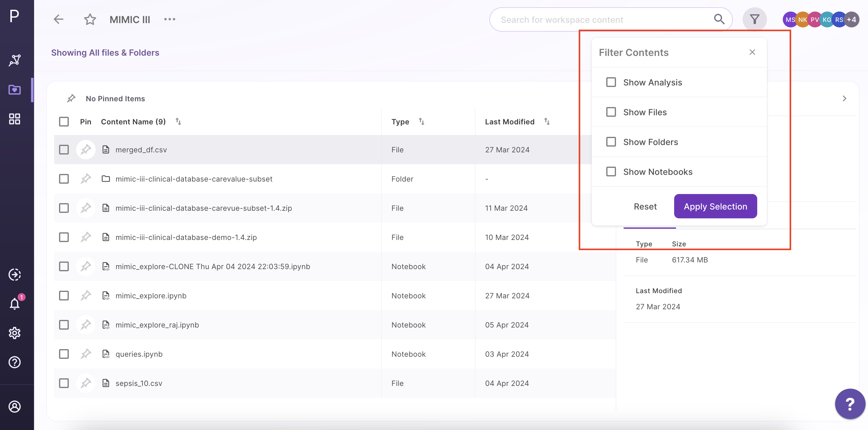Click the PV collaborator avatar
Screen dimensions: 868x430
(814, 19)
